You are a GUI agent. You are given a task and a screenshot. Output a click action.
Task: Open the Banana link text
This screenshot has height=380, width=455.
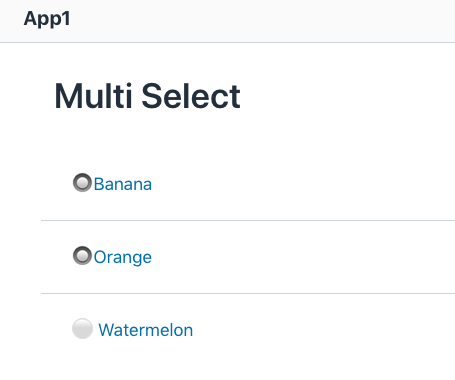point(123,184)
